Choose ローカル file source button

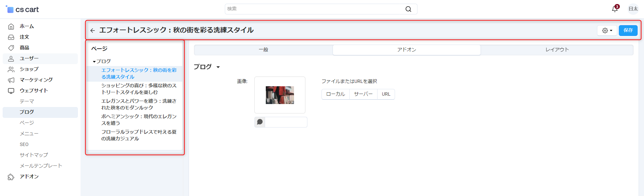[x=335, y=94]
